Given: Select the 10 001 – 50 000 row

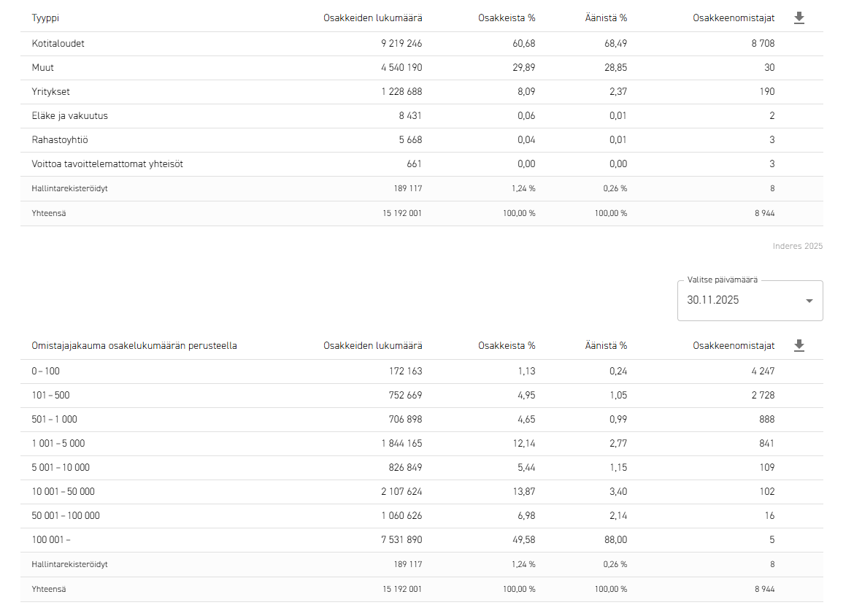Looking at the screenshot, I should click(64, 492).
